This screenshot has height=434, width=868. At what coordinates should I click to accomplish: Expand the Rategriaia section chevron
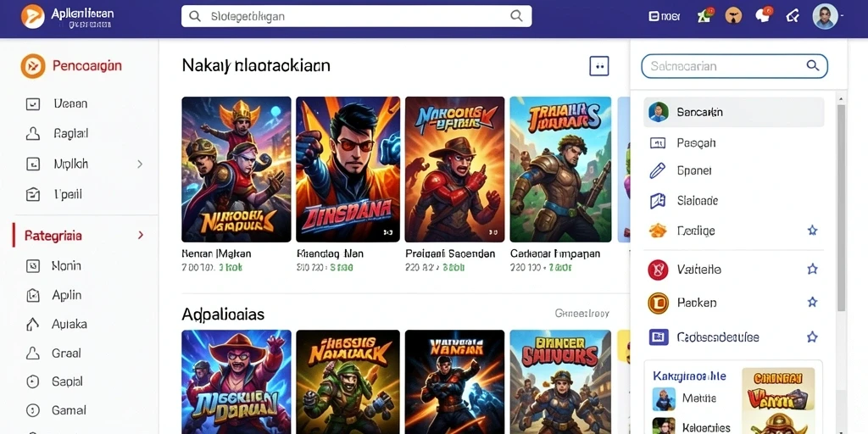click(x=141, y=236)
